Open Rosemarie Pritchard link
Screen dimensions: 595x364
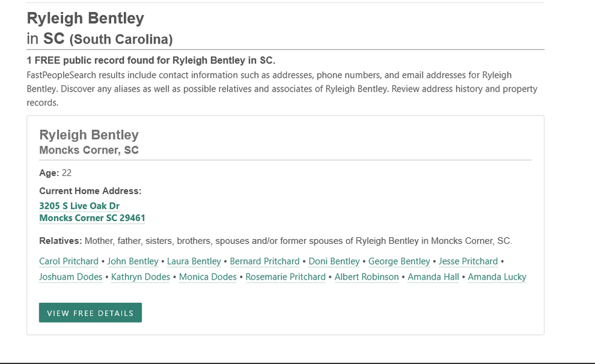[285, 277]
